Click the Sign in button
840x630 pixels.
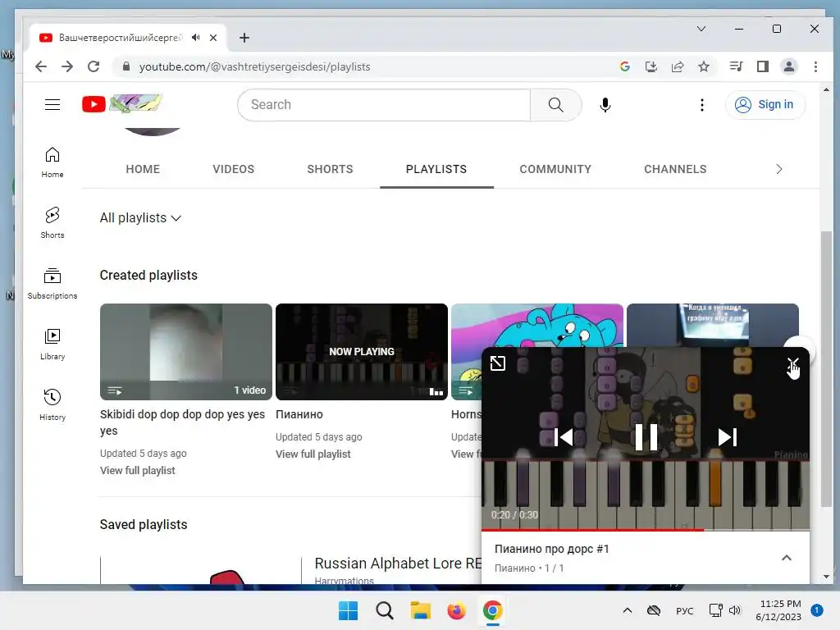point(765,104)
